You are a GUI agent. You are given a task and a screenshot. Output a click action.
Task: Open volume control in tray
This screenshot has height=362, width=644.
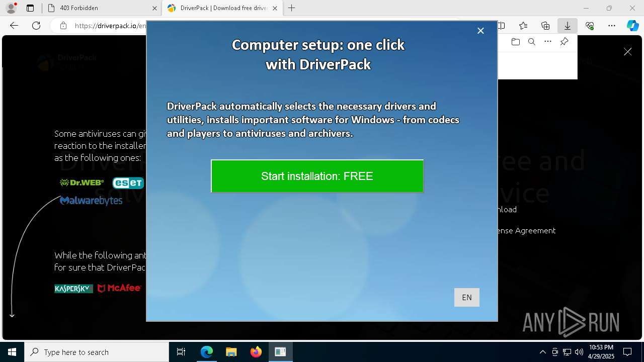(579, 352)
